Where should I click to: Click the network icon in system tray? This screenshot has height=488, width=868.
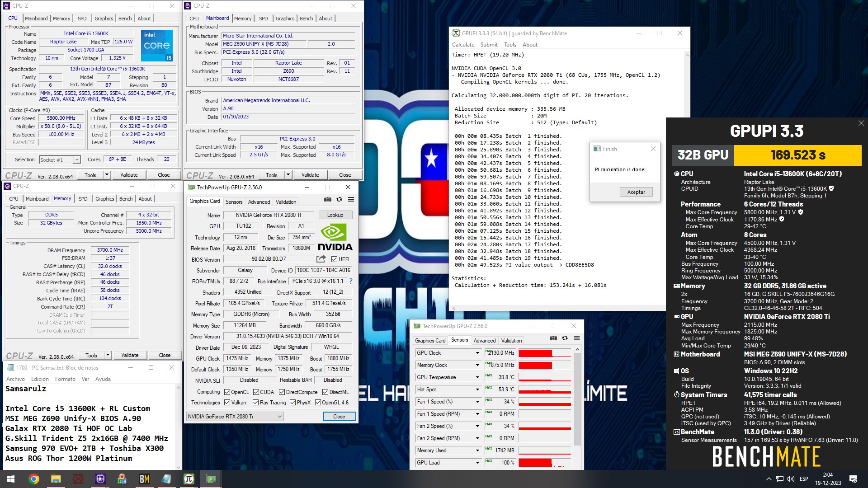[780, 479]
